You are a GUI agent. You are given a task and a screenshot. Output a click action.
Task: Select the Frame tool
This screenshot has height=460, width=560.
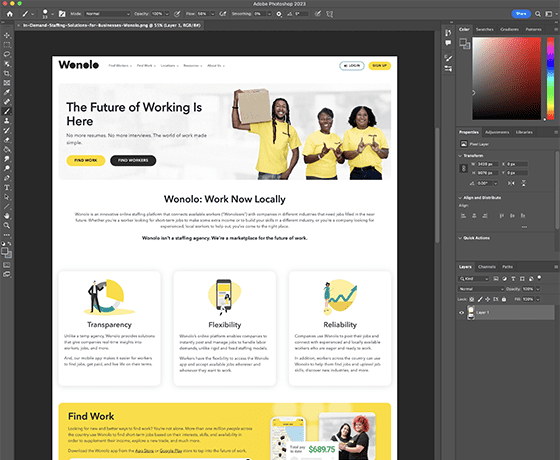point(7,83)
